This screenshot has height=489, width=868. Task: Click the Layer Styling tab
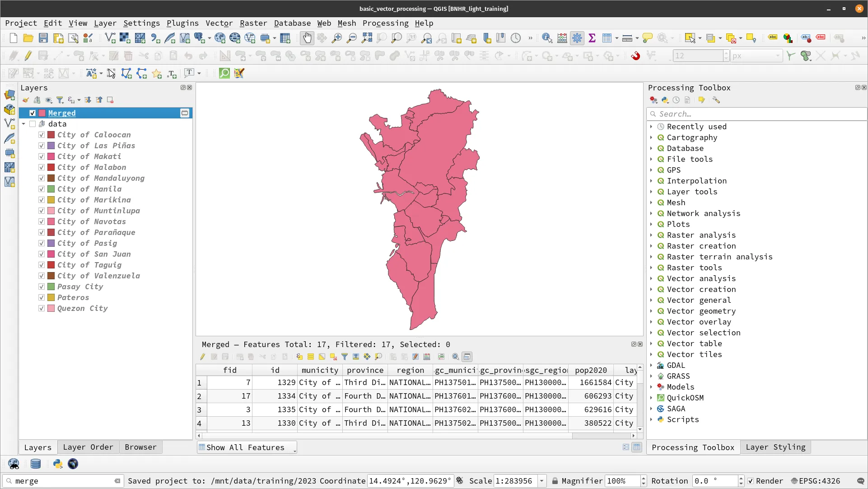pyautogui.click(x=775, y=447)
